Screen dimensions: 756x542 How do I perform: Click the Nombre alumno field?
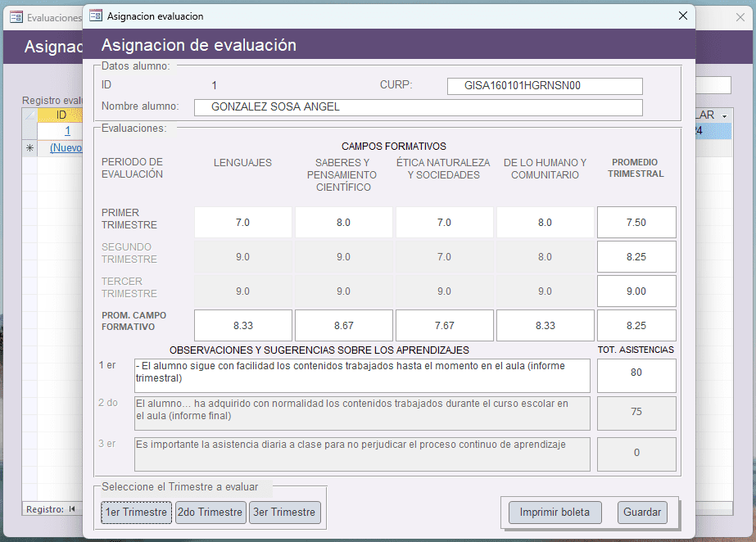click(418, 107)
